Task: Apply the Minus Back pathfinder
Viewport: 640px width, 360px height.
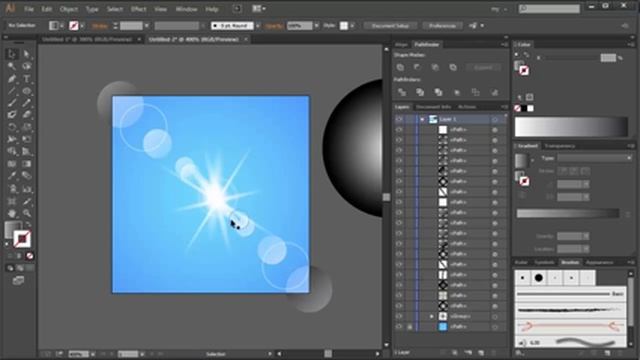Action: [x=494, y=93]
